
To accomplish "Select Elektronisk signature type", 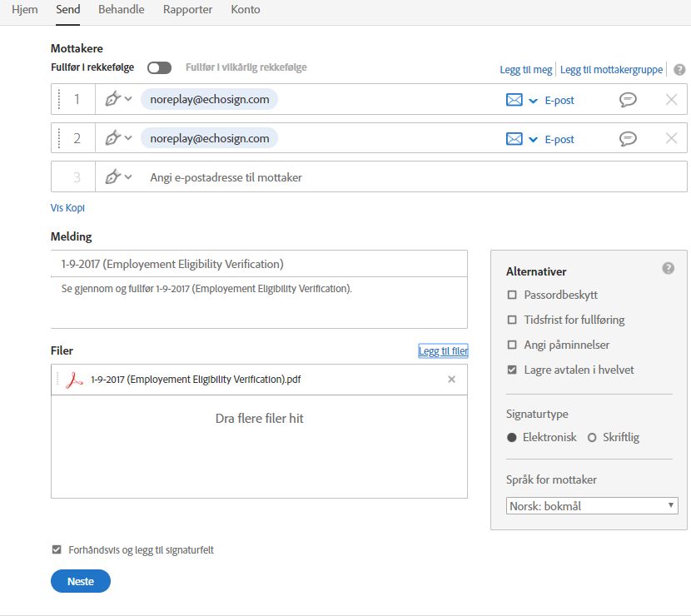I will (x=512, y=438).
